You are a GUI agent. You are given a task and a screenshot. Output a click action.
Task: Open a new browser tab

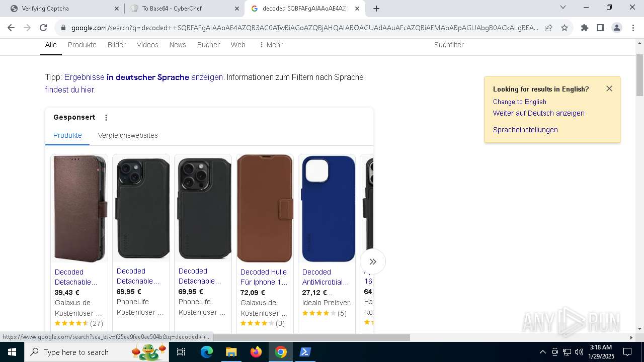point(376,9)
